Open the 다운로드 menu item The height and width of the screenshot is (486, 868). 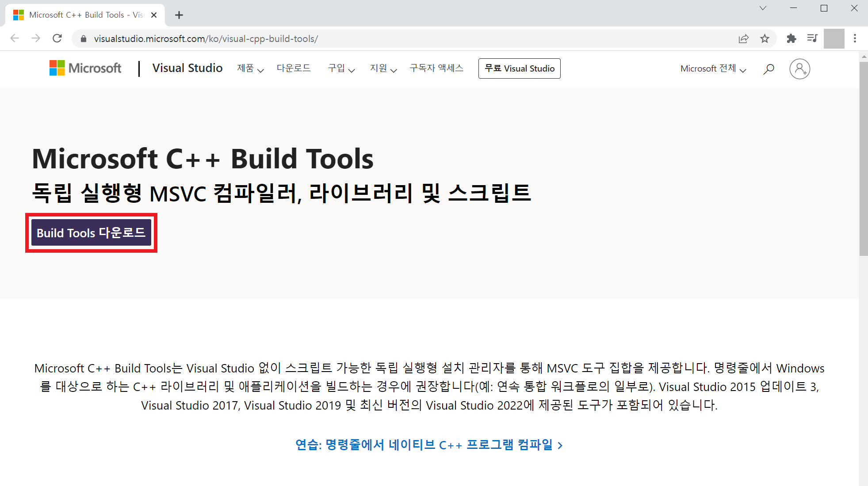click(x=294, y=68)
